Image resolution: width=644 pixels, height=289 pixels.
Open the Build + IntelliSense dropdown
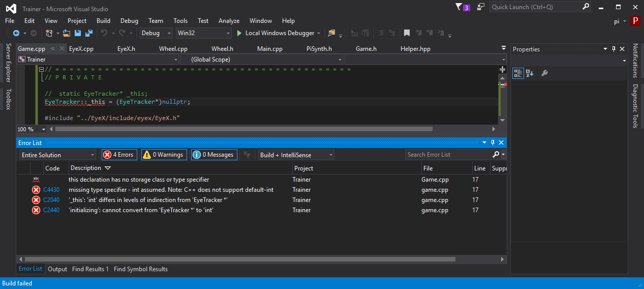[296, 155]
